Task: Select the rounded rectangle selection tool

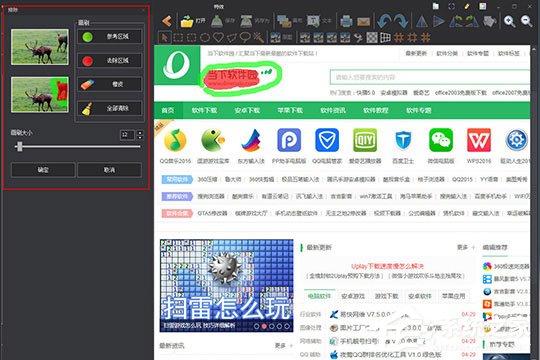Action: (191, 37)
